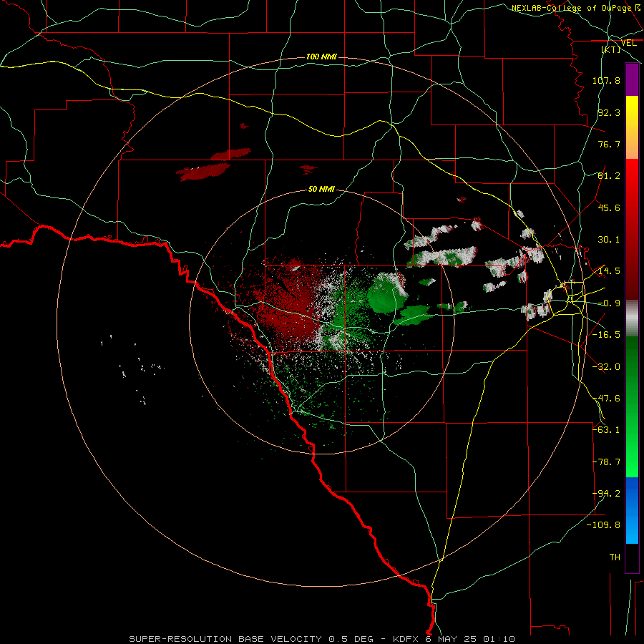Select the -63.1 velocity scale value
The image size is (644, 644).
click(606, 430)
